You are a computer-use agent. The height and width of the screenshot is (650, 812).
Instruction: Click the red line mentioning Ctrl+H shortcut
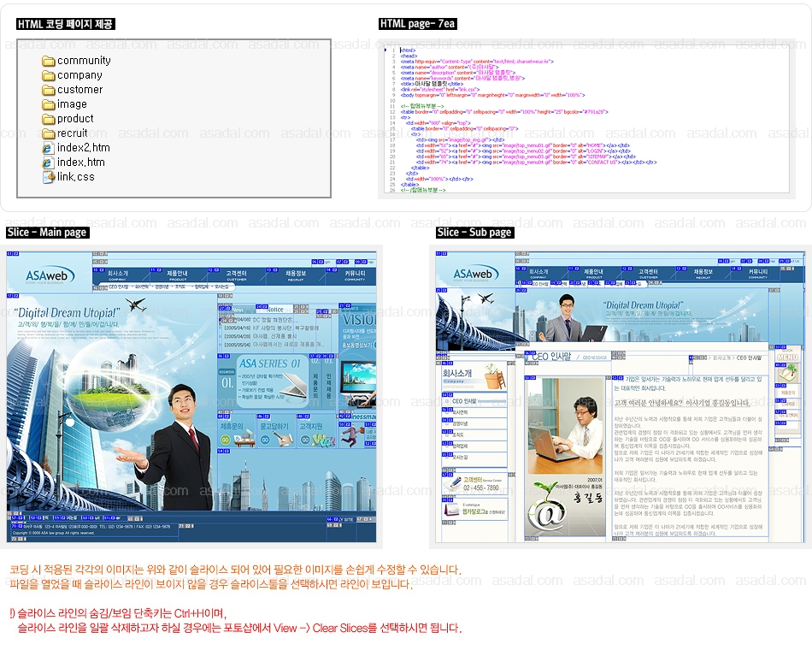pos(119,614)
